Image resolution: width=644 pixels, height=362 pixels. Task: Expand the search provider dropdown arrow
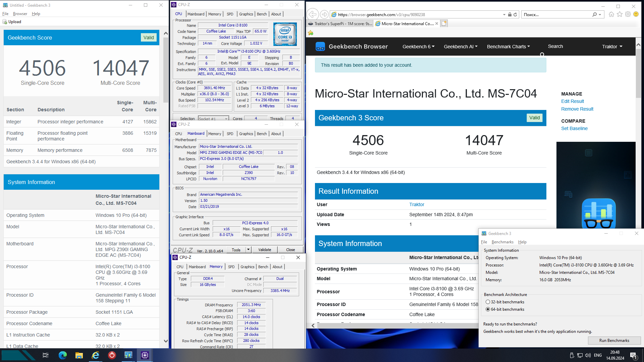click(x=600, y=14)
